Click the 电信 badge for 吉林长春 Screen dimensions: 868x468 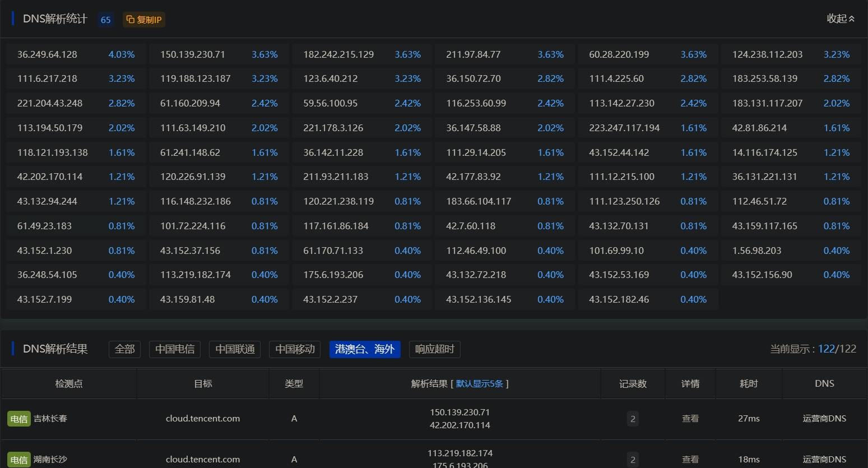point(18,419)
